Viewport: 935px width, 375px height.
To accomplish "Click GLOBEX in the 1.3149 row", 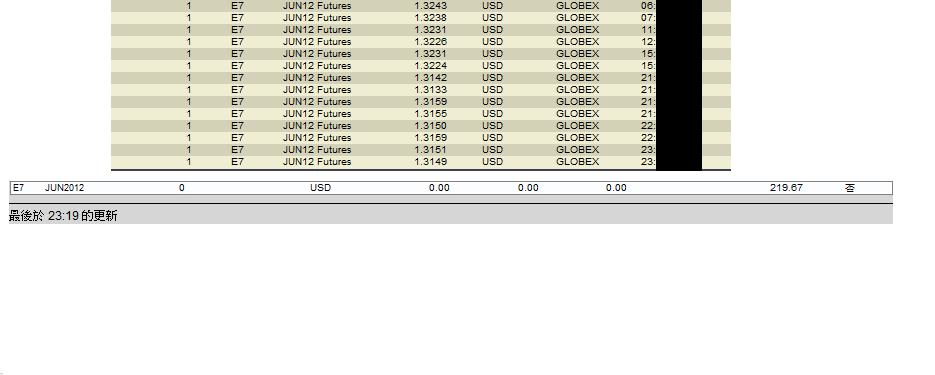I will pyautogui.click(x=577, y=162).
